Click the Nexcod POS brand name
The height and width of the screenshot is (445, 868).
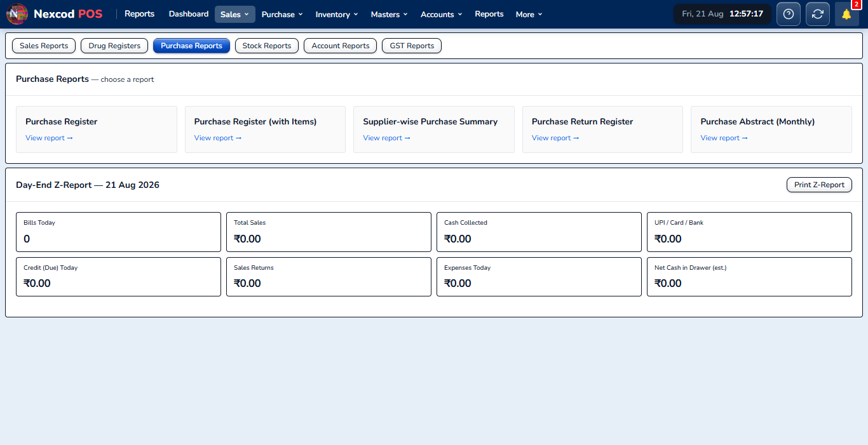point(68,14)
